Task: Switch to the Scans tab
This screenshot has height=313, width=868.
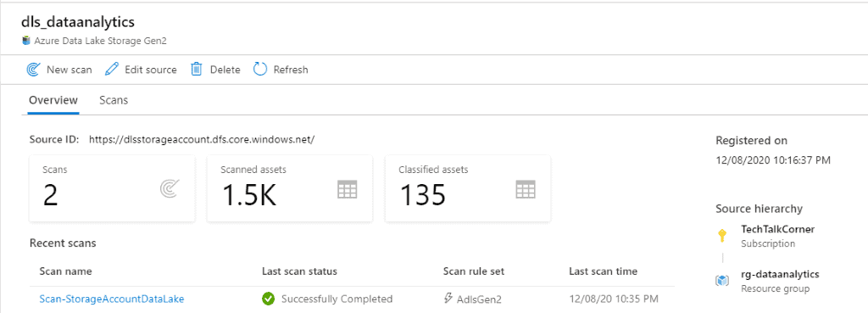Action: tap(114, 100)
